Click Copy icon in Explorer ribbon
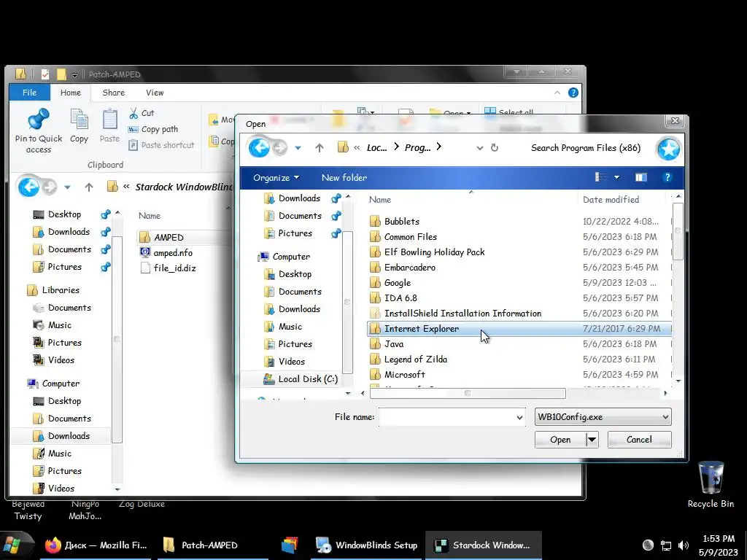The image size is (747, 560). tap(79, 125)
